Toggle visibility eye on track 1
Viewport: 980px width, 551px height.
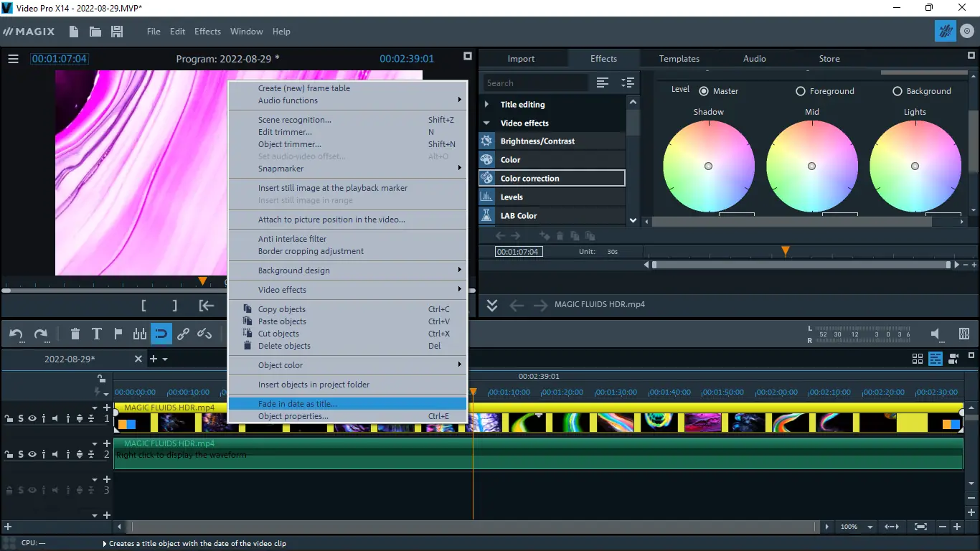(x=32, y=418)
